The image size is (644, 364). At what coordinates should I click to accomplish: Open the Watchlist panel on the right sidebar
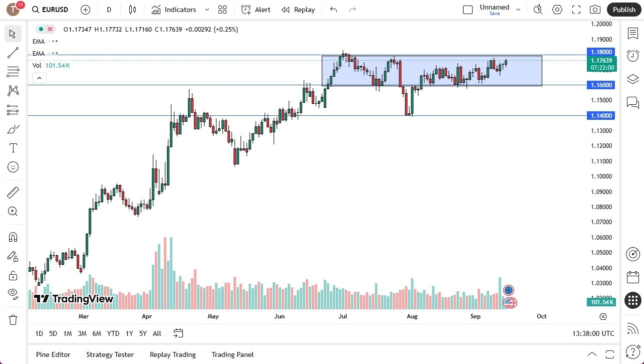[632, 33]
